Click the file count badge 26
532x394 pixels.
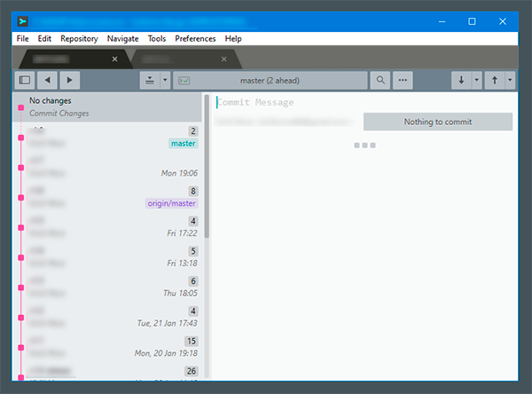pos(192,371)
